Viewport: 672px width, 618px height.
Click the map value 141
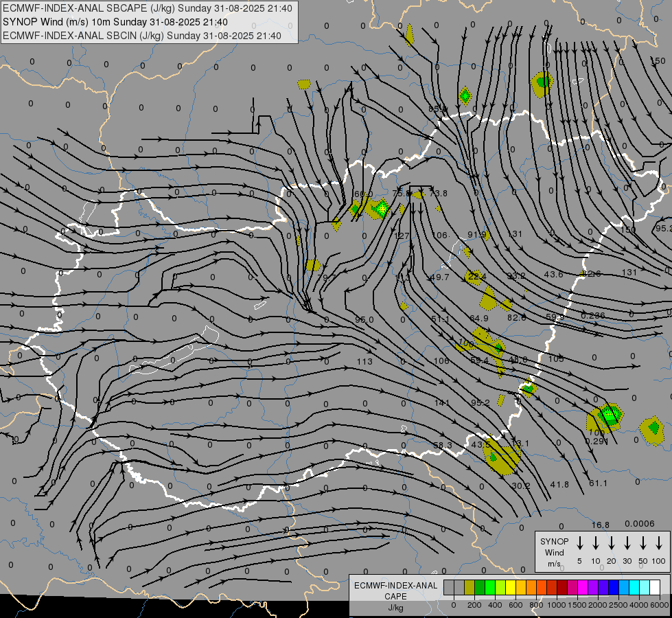pos(441,402)
